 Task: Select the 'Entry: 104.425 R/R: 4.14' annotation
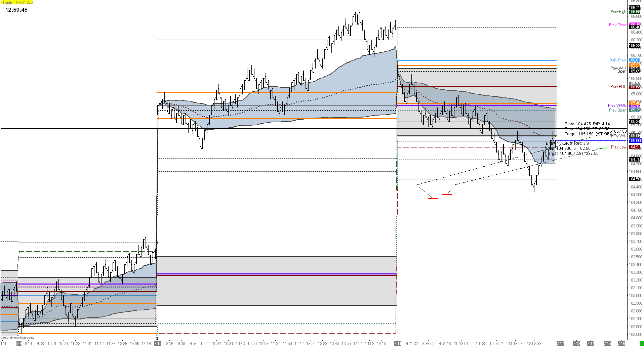click(x=587, y=124)
